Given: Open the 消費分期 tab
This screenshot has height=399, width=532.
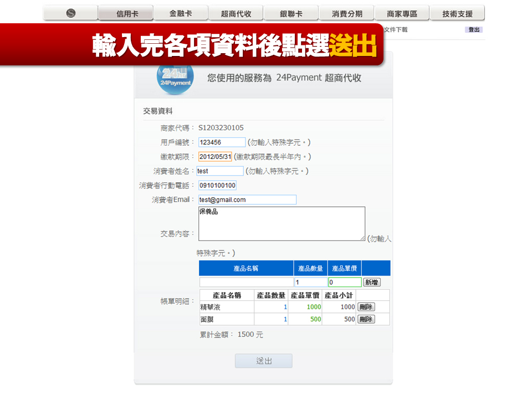Looking at the screenshot, I should coord(346,12).
